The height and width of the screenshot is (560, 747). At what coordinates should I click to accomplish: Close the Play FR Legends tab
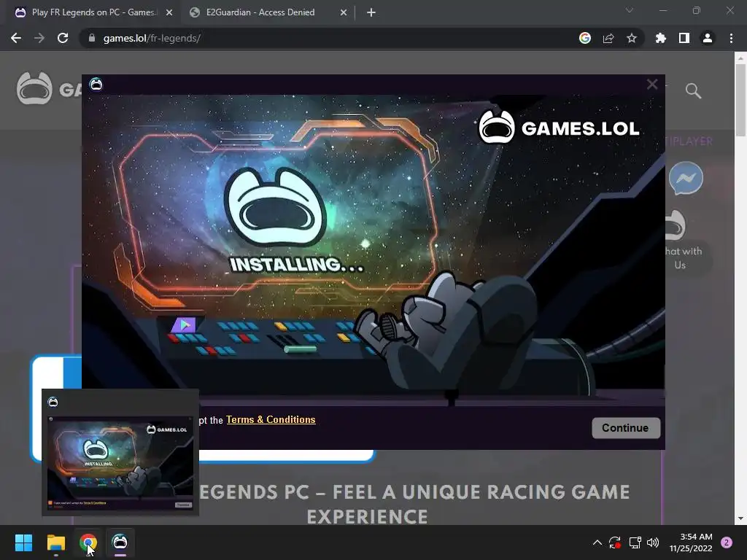click(x=169, y=12)
